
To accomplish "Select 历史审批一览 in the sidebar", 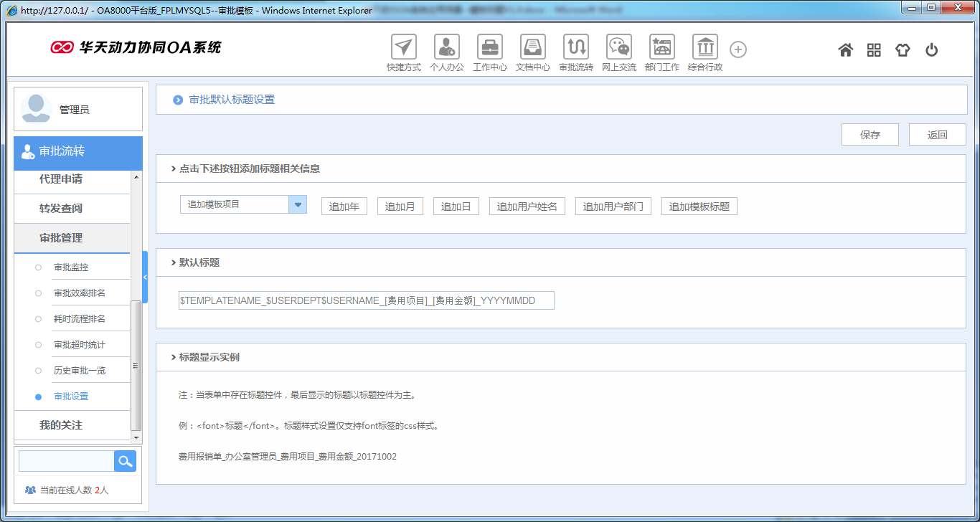I will 76,370.
